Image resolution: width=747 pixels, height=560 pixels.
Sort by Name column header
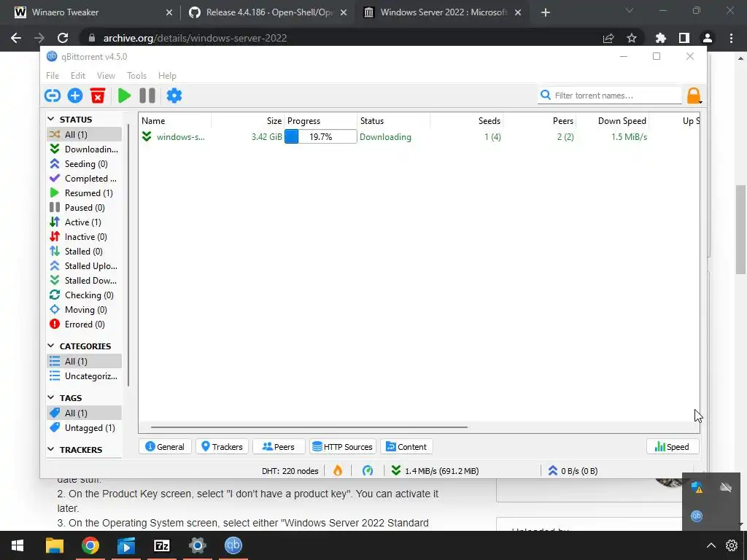[175, 121]
